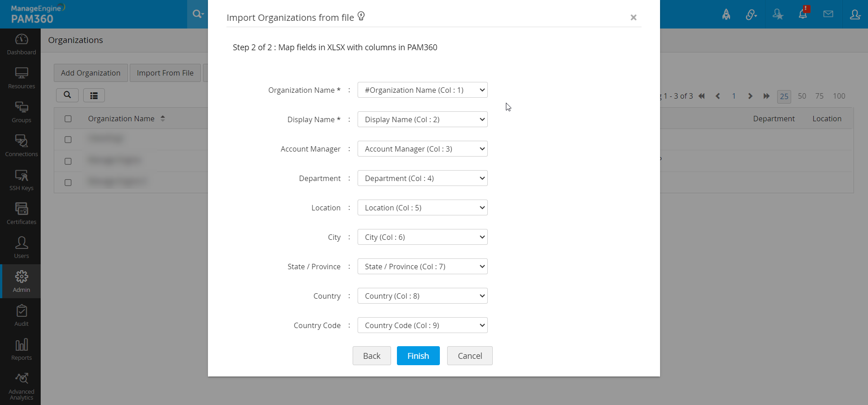Open Audit in the sidebar
The height and width of the screenshot is (405, 868).
21,316
